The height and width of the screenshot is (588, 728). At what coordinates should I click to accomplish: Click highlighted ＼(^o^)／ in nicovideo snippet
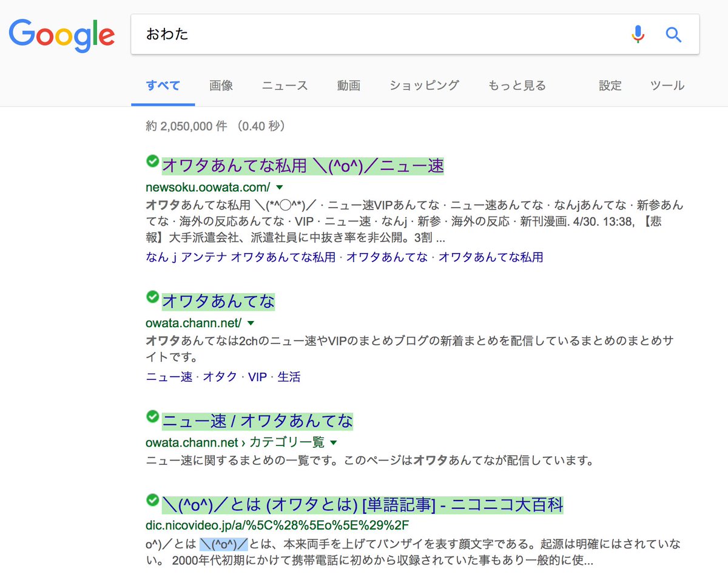click(x=224, y=543)
